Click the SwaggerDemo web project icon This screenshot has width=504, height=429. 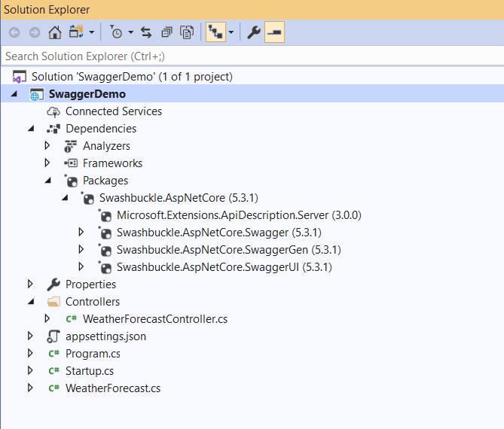pos(36,94)
